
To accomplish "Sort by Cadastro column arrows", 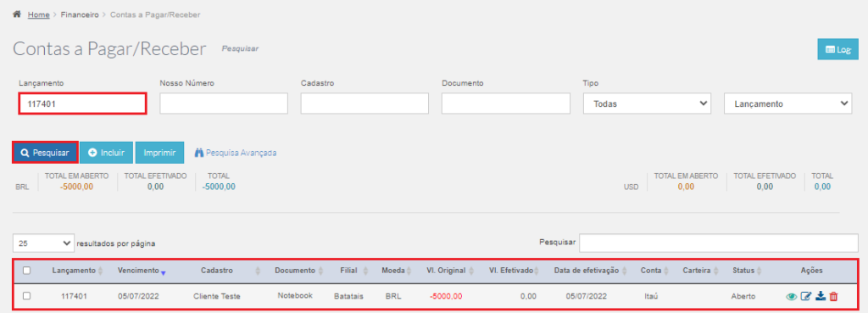I will 258,271.
